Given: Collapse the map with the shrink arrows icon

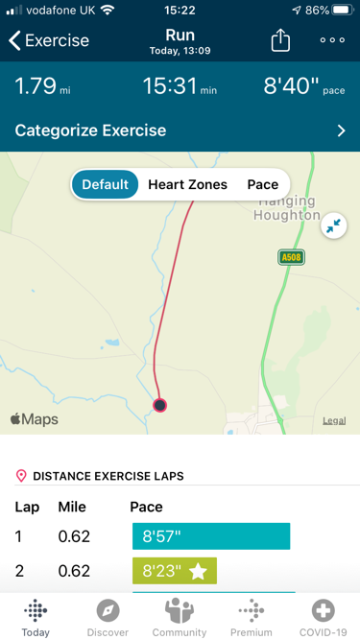Looking at the screenshot, I should pos(334,226).
